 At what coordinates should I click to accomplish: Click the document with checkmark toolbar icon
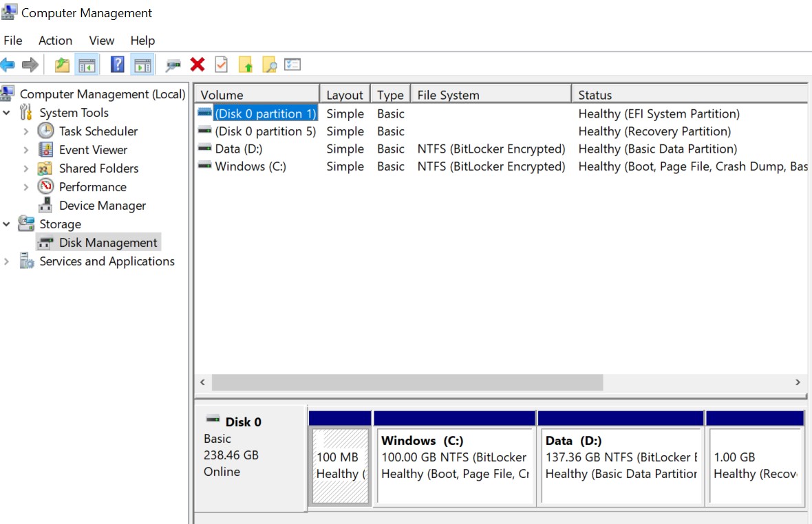[x=222, y=64]
